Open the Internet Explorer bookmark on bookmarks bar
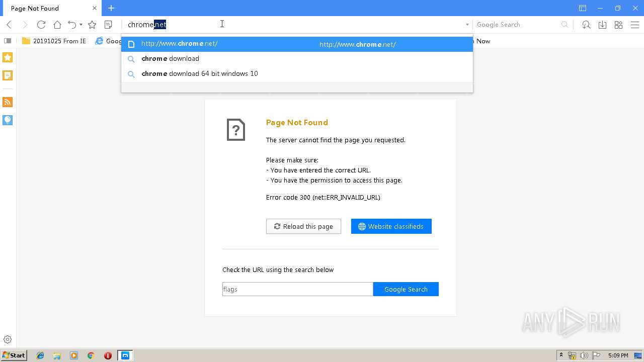The width and height of the screenshot is (644, 362). [108, 41]
